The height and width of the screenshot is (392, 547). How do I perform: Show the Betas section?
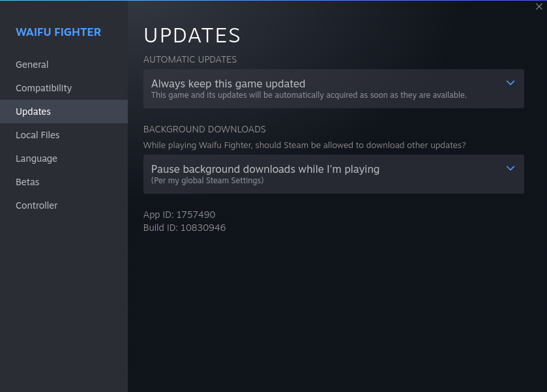click(x=64, y=182)
